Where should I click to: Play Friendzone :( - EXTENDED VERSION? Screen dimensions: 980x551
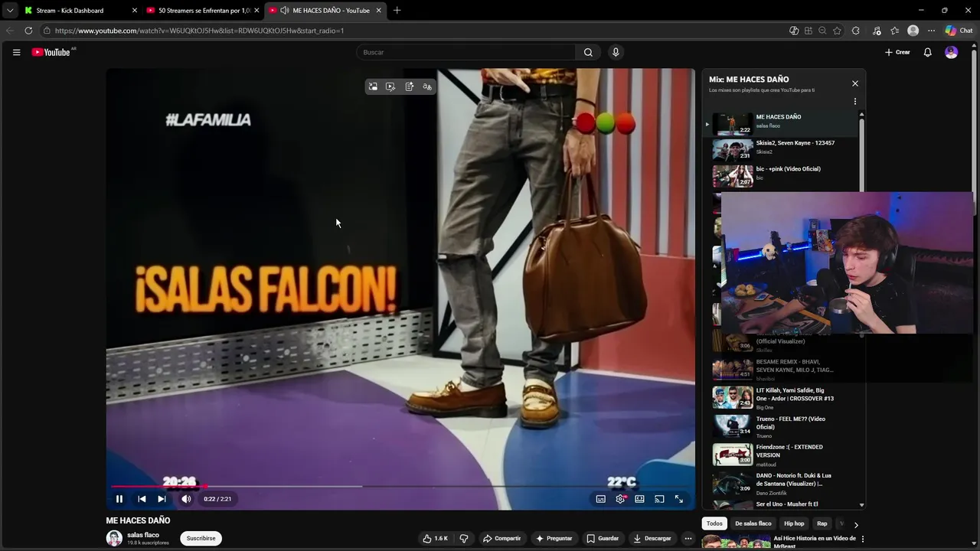click(x=781, y=454)
